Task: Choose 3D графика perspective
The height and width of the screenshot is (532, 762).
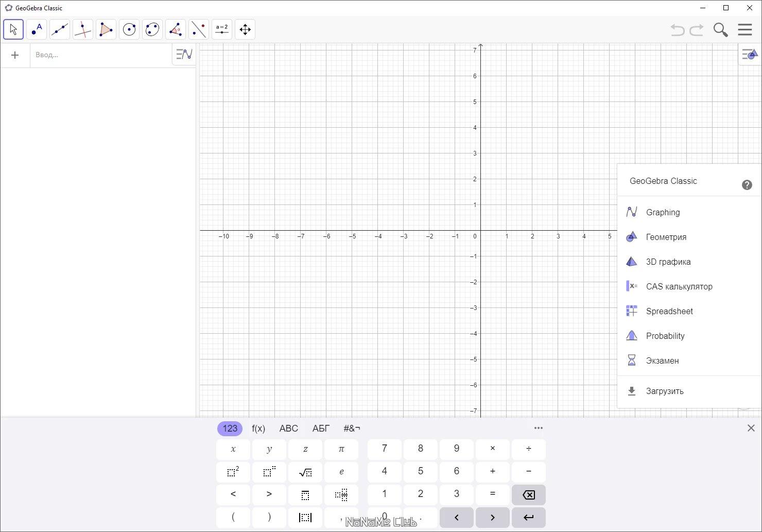Action: point(689,262)
